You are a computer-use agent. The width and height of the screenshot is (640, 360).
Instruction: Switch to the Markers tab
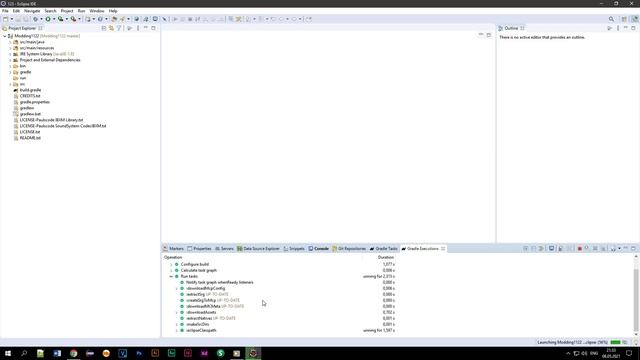click(x=173, y=249)
